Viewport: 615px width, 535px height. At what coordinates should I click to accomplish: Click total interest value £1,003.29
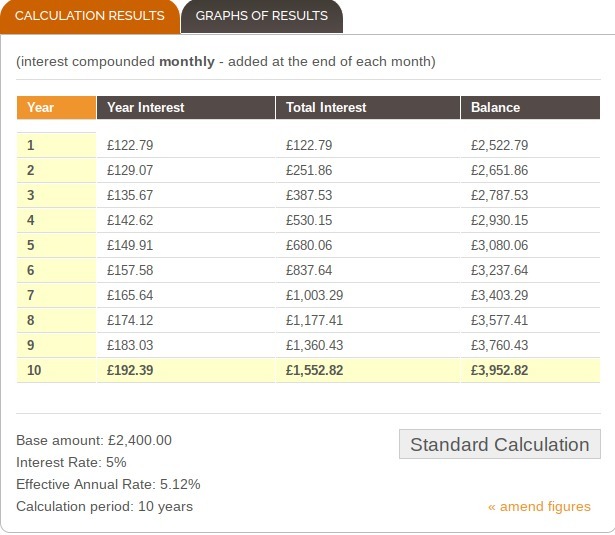coord(314,295)
